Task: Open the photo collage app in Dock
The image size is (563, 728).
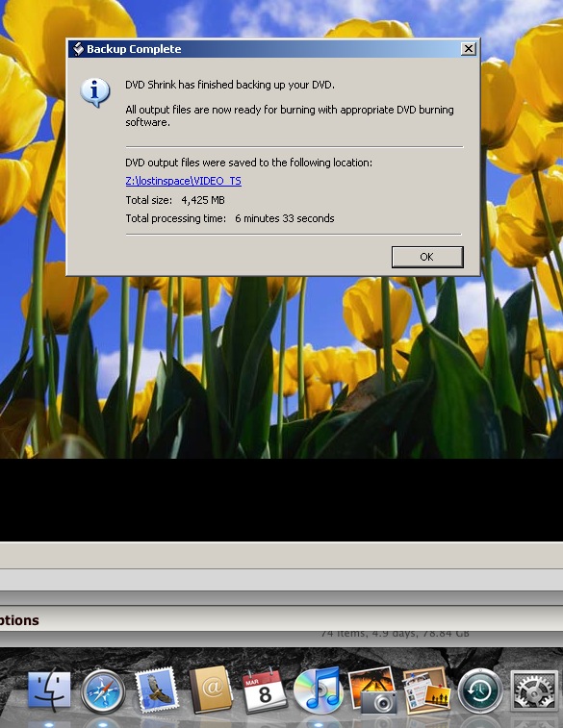Action: (426, 690)
